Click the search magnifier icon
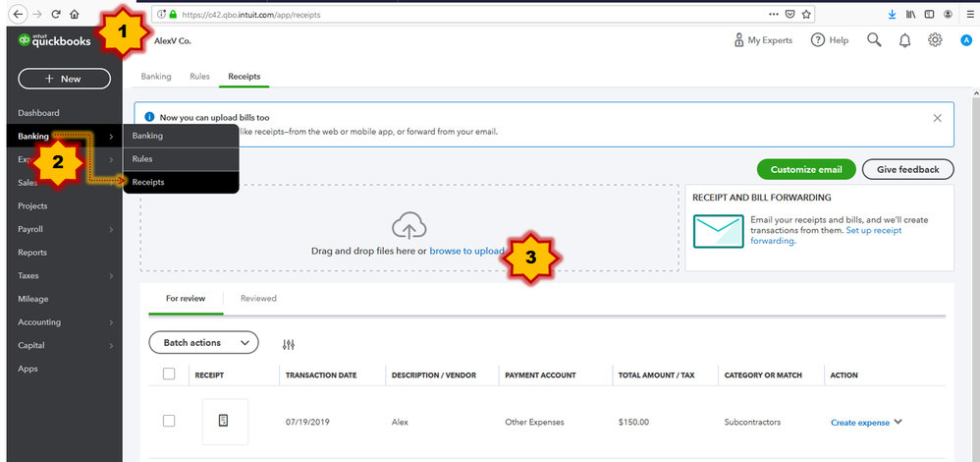This screenshot has width=980, height=462. (x=874, y=40)
